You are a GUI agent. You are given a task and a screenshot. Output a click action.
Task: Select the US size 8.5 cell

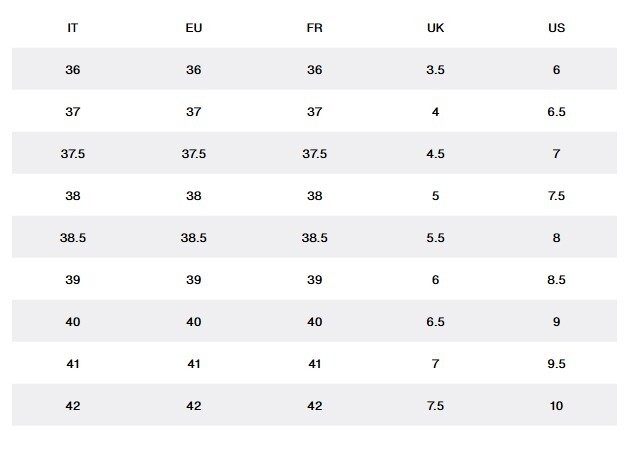(x=556, y=280)
